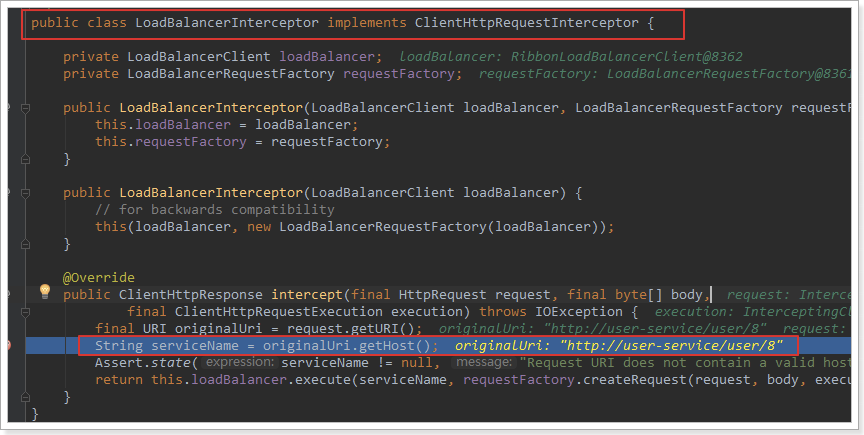
Task: Collapse the single-argument LoadBalancerInterceptor constructor fold marker
Action: pos(25,193)
